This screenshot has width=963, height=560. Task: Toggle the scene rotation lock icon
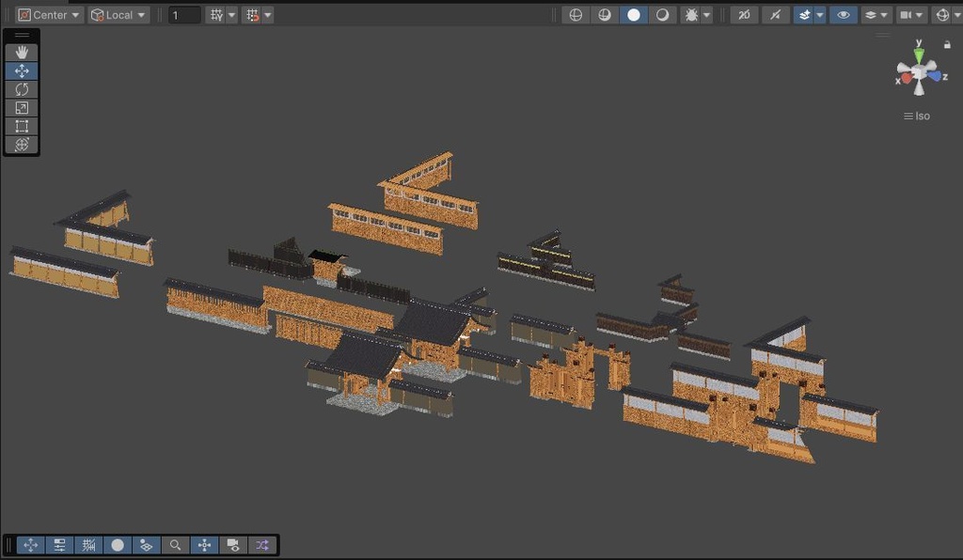pos(947,44)
